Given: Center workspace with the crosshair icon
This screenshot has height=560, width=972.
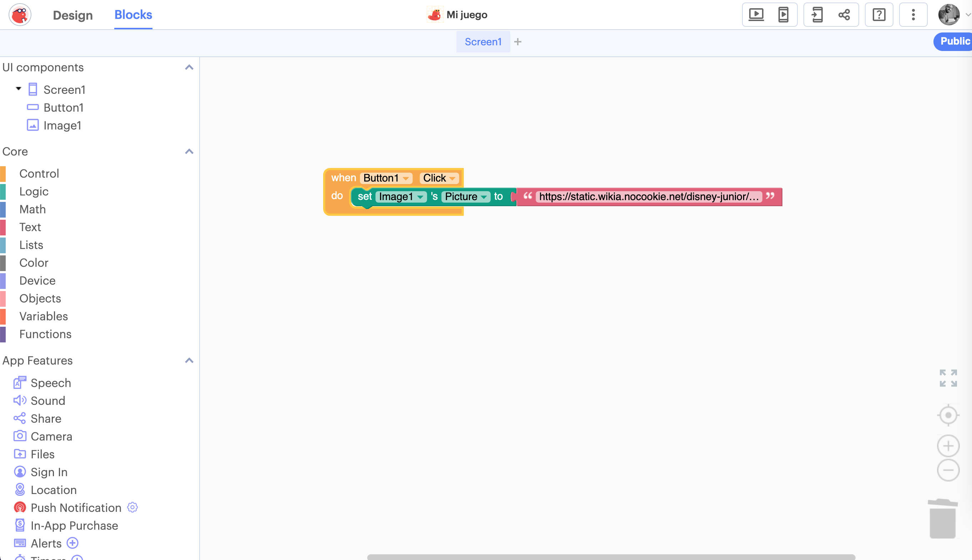Looking at the screenshot, I should pos(948,416).
